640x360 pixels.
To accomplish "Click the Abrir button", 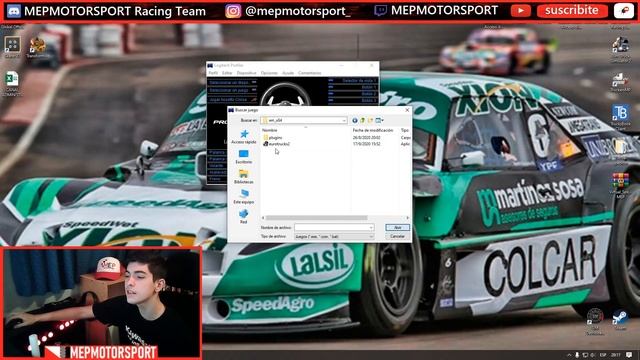I will [398, 227].
